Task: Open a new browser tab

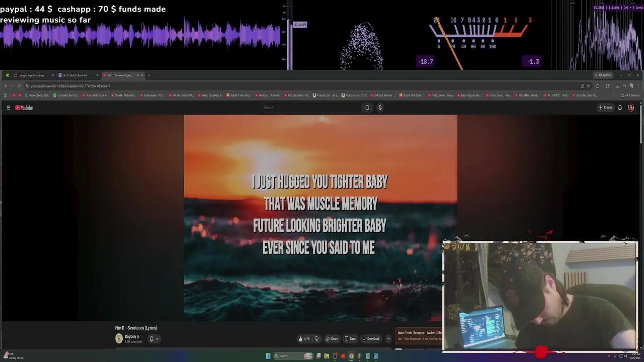Action: pos(149,75)
